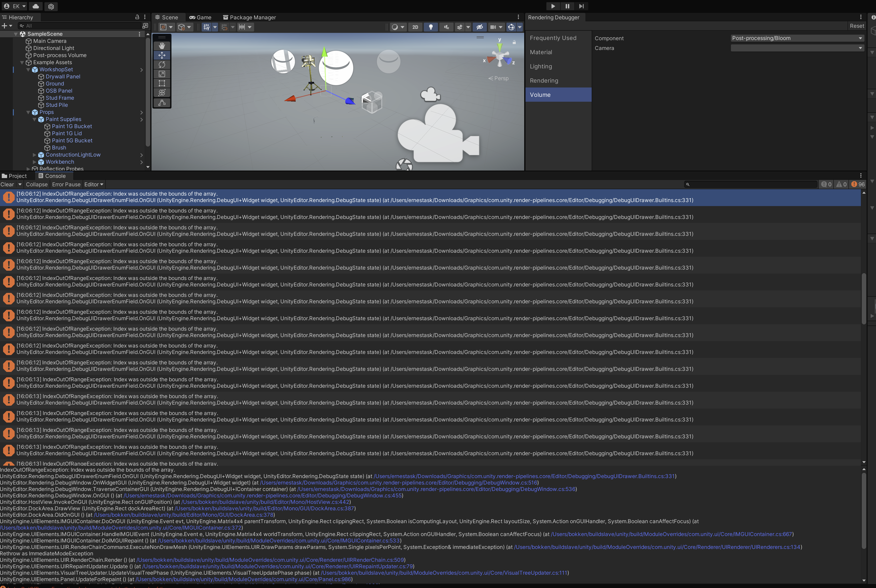Screen dimensions: 876x588
Task: Toggle scene lighting with the lightbulb button
Action: [430, 27]
